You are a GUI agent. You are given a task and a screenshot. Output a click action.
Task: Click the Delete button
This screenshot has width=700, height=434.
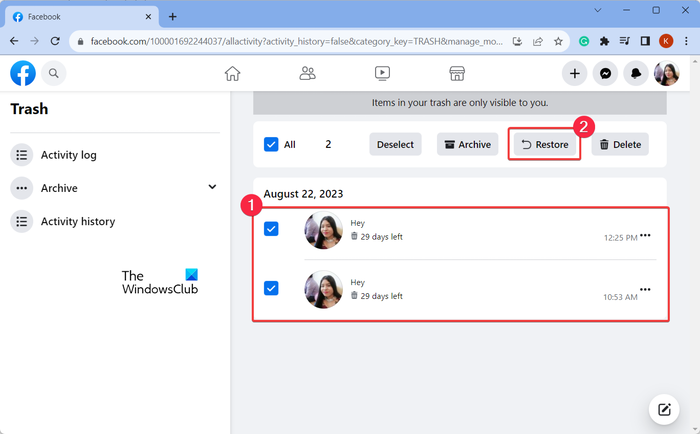click(620, 144)
